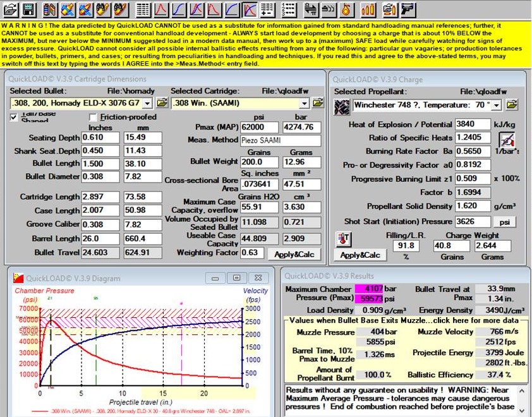Toggle the Tail/Base Shaped checkbox
This screenshot has height=417, width=532.
pos(14,118)
